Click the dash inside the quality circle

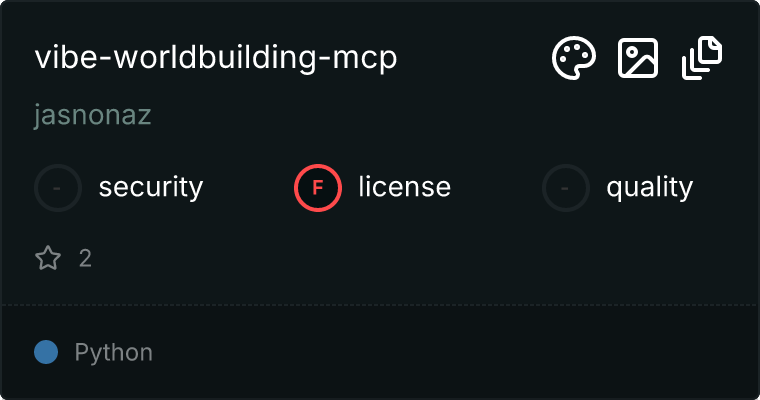pyautogui.click(x=564, y=188)
